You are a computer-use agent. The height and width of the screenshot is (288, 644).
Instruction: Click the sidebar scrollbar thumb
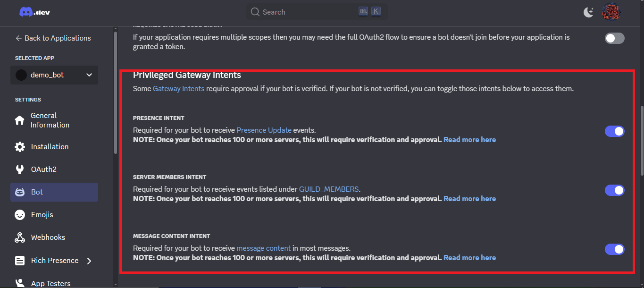[116, 93]
